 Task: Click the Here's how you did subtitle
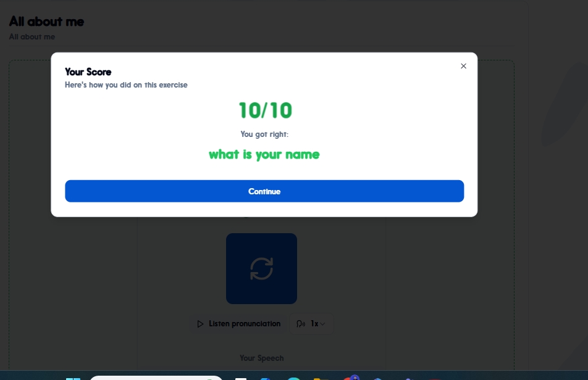[x=126, y=85]
